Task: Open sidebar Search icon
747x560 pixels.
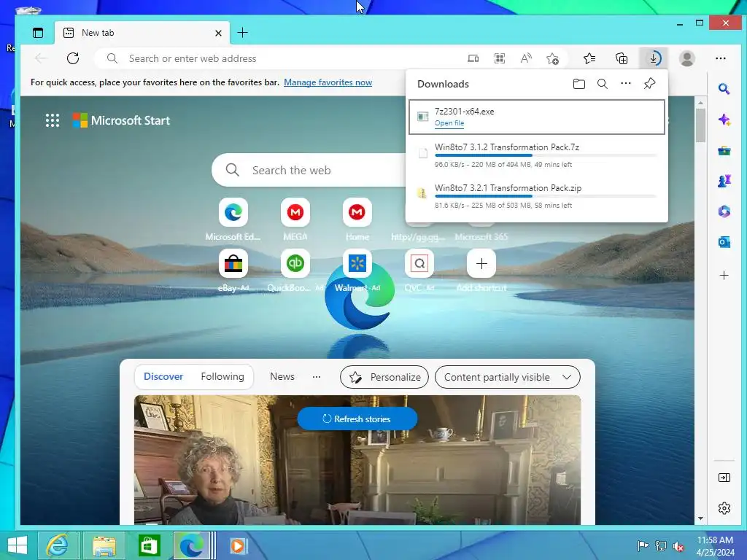Action: pyautogui.click(x=724, y=89)
